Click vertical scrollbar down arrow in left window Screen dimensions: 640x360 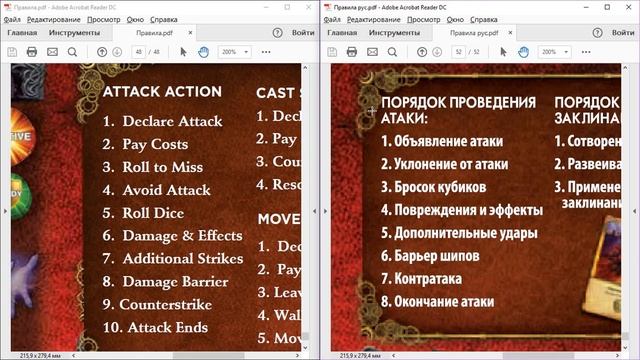[x=305, y=348]
